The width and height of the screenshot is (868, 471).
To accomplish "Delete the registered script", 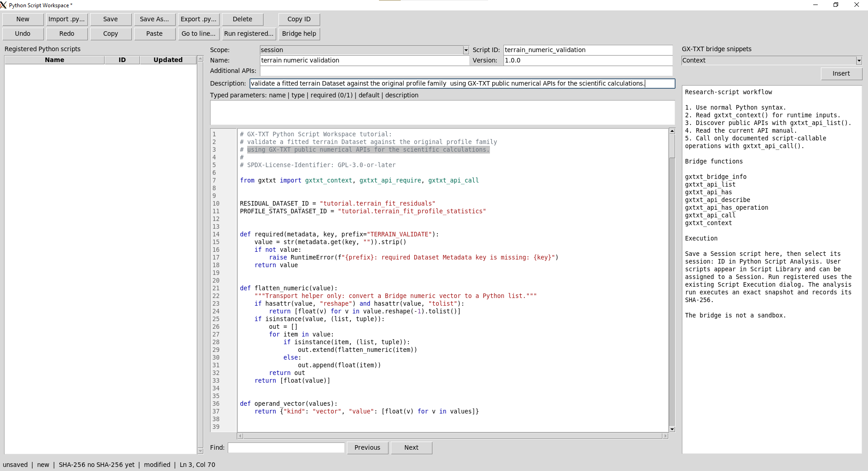I will 243,19.
